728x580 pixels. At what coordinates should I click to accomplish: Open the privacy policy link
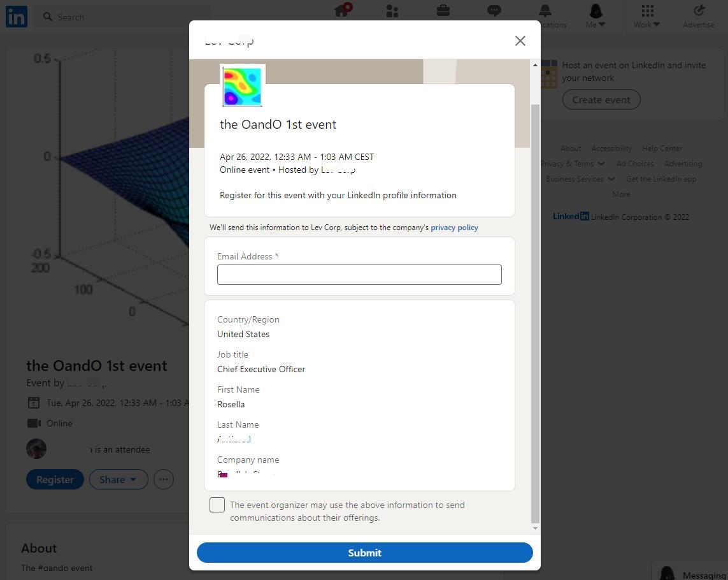[x=454, y=228]
